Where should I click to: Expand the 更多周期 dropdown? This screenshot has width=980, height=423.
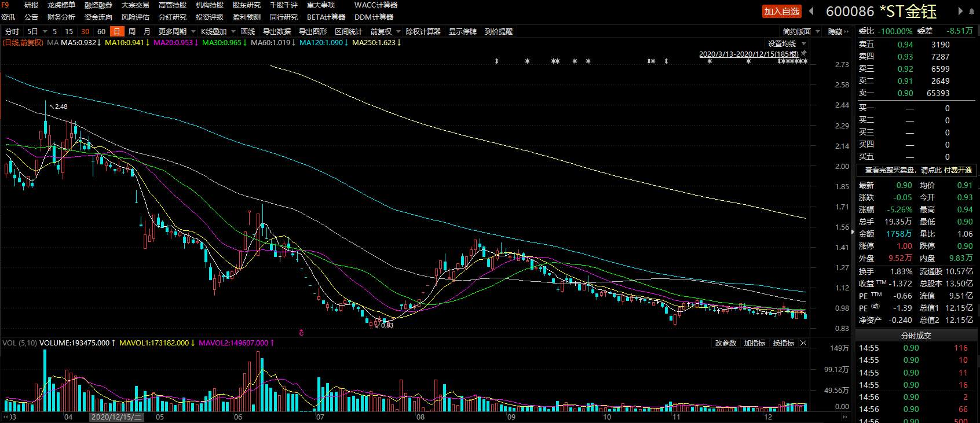coord(177,32)
